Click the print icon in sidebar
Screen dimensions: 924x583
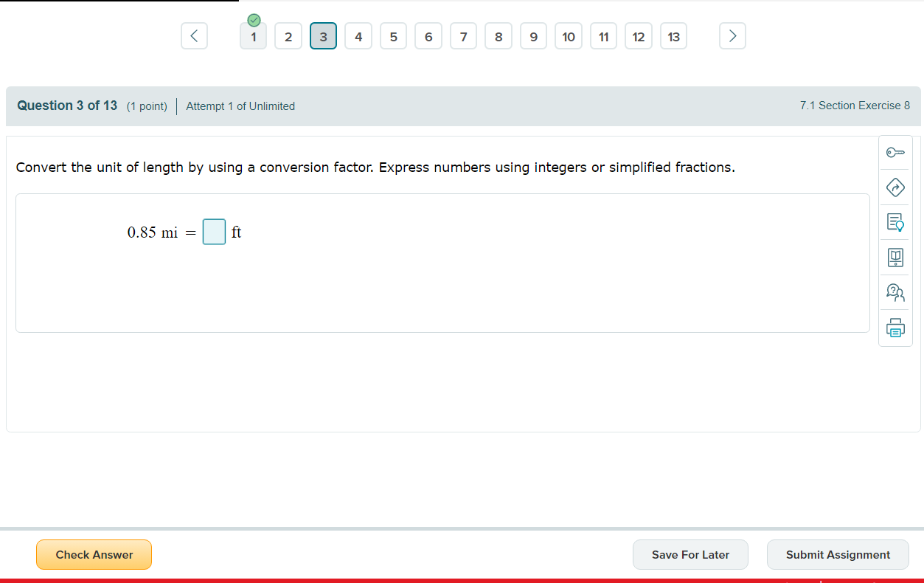[x=895, y=327]
